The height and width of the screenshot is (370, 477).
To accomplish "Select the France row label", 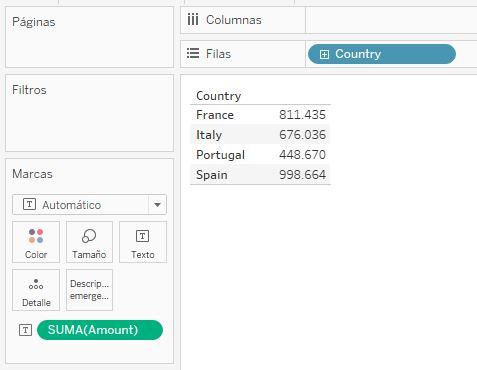I will pyautogui.click(x=215, y=115).
